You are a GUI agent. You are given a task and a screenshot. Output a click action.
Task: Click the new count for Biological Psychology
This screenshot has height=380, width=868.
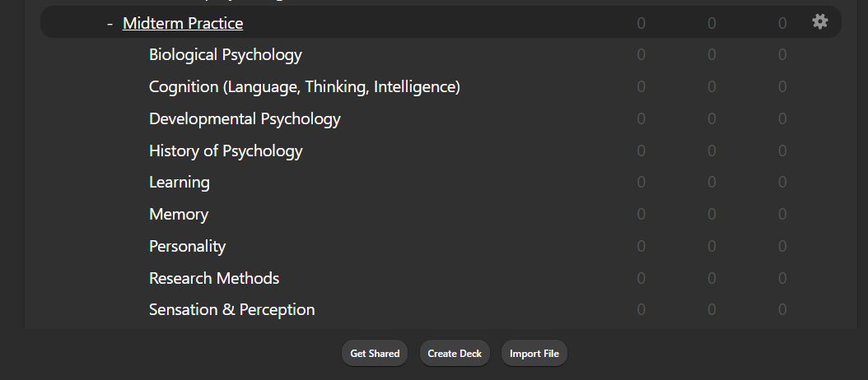tap(641, 55)
